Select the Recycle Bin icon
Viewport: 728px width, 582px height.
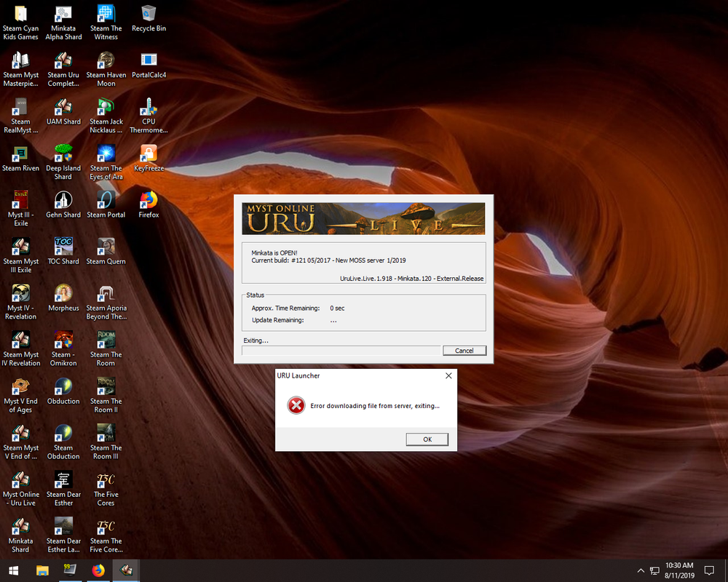point(149,19)
